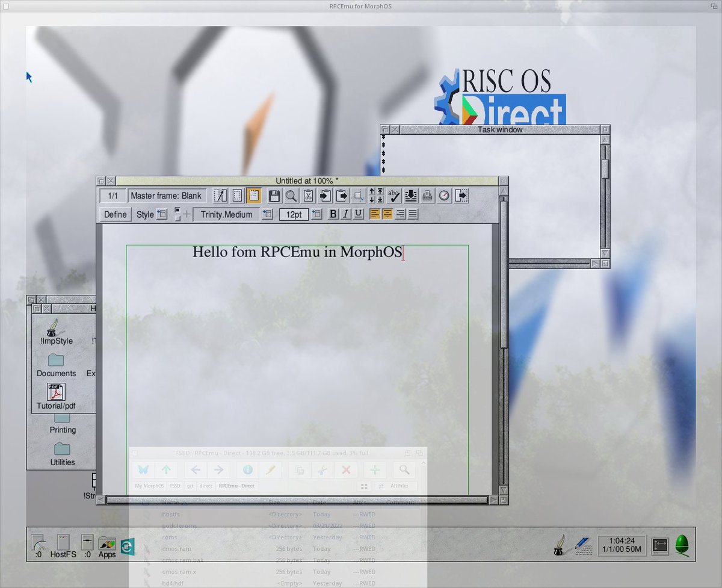
Task: Click the HostFS drive icon on iconbar
Action: (x=63, y=546)
